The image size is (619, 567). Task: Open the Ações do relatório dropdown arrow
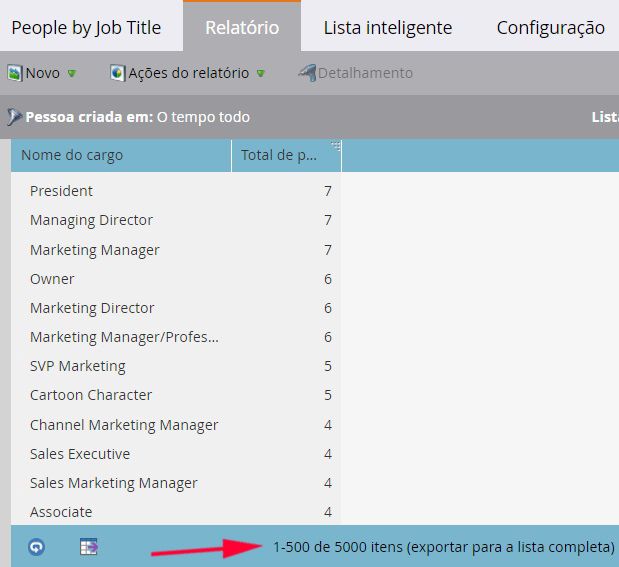pos(261,74)
